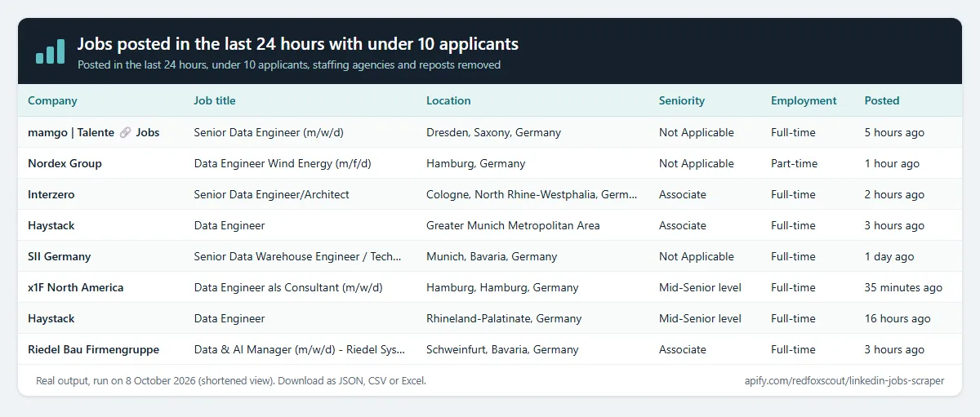Screen dimensions: 980x417
Task: Click the Part-time employment value
Action: [x=794, y=163]
